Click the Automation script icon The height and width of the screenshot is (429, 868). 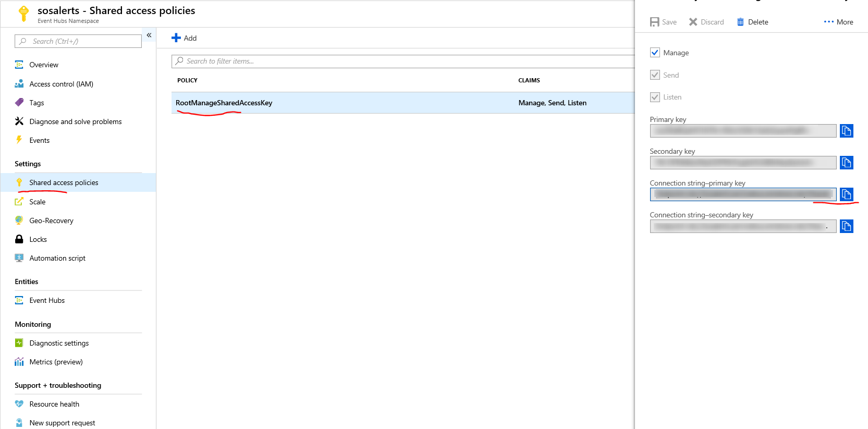tap(19, 258)
